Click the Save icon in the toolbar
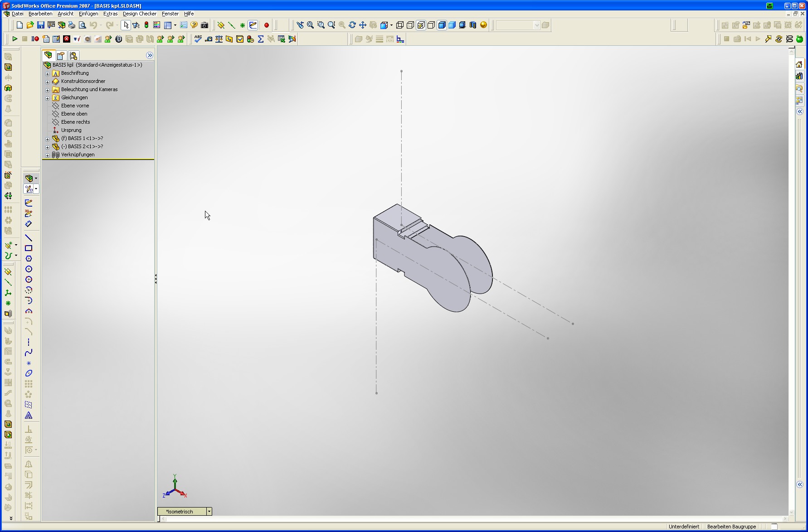 (40, 25)
